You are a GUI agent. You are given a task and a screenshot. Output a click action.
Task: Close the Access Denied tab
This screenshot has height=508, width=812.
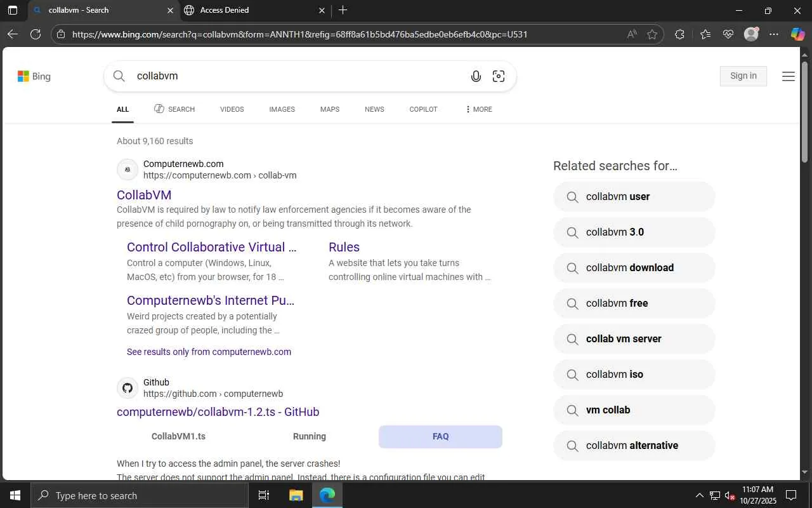322,10
